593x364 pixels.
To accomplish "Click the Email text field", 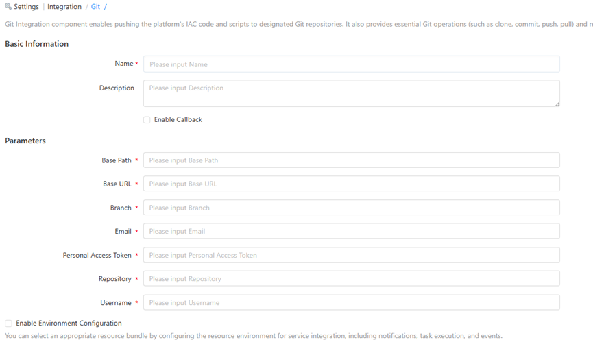I will coord(351,231).
